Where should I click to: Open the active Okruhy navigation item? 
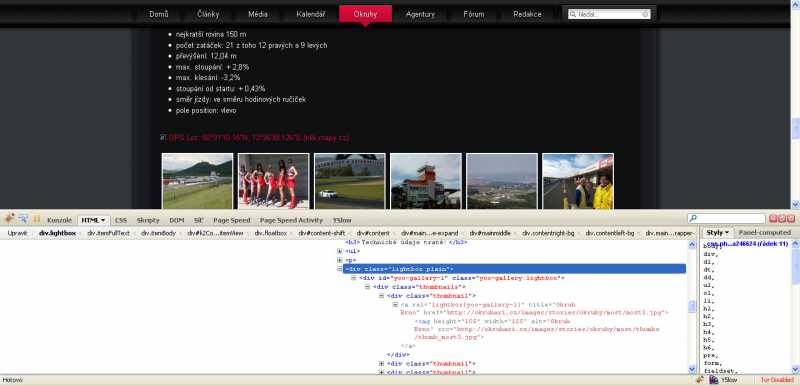(x=365, y=14)
